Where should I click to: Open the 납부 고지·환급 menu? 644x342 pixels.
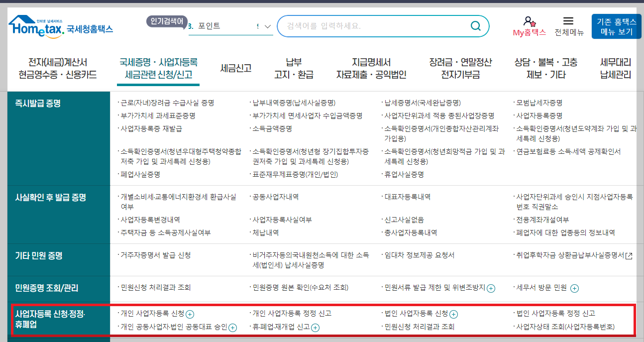pos(294,69)
